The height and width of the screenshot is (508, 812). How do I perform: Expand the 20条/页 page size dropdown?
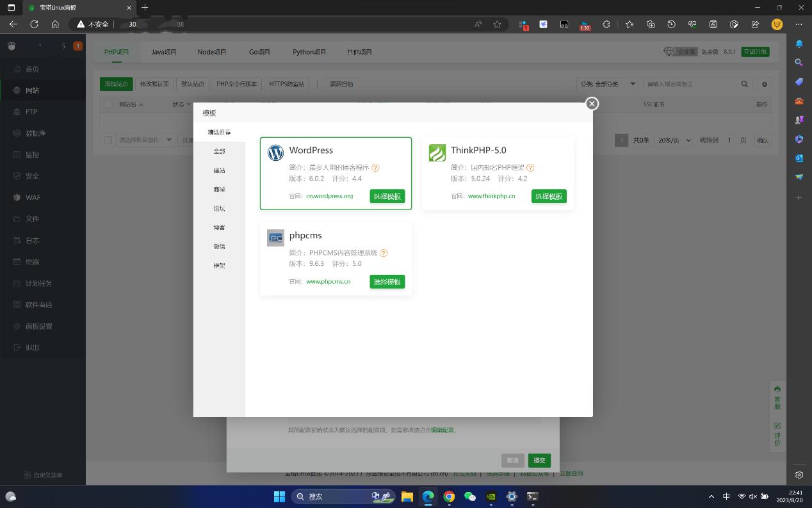(x=673, y=140)
